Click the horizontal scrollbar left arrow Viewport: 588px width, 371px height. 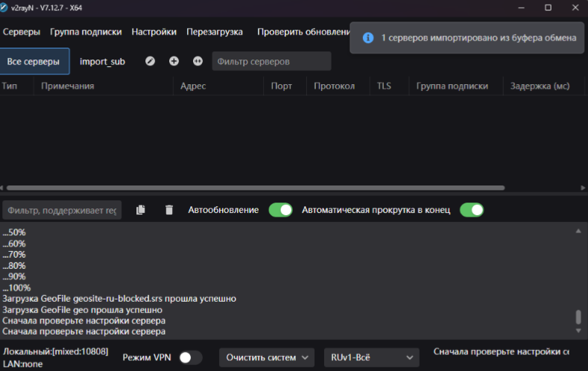pyautogui.click(x=2, y=188)
